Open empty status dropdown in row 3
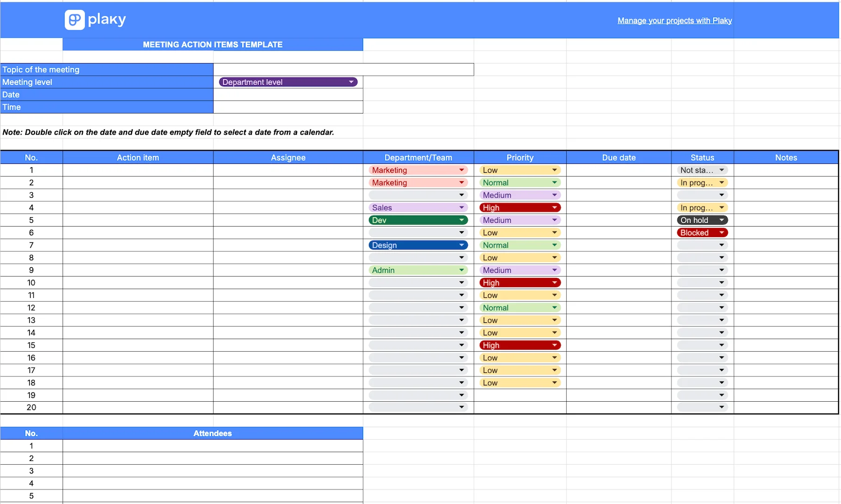Viewport: 841px width, 504px height. click(702, 195)
